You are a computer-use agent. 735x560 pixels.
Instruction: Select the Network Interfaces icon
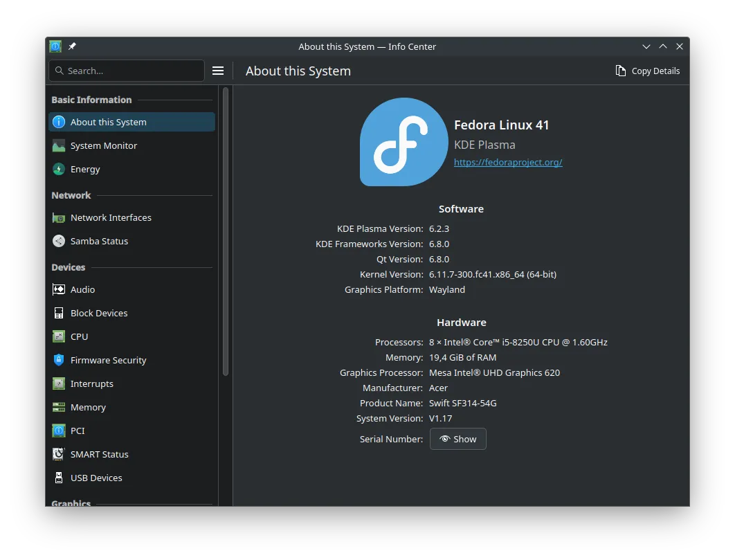[59, 217]
